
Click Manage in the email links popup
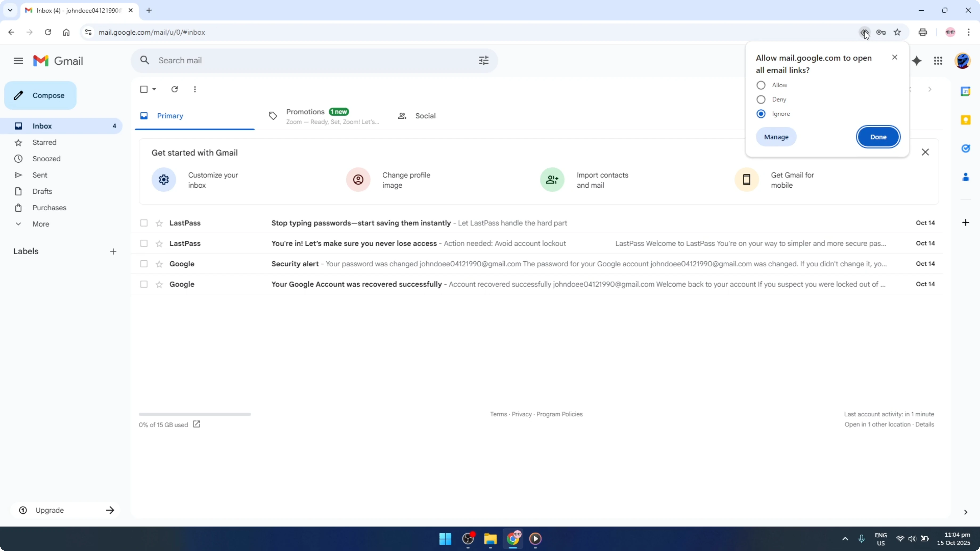tap(776, 137)
